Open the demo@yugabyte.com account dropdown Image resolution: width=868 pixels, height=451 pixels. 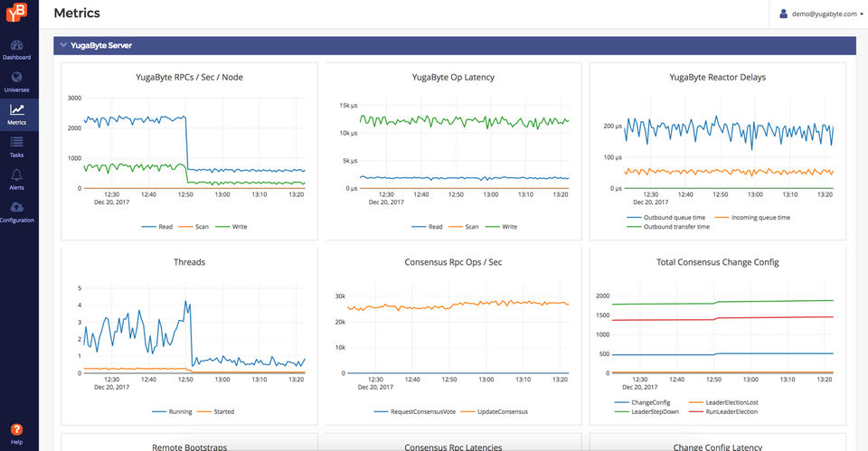pos(821,14)
